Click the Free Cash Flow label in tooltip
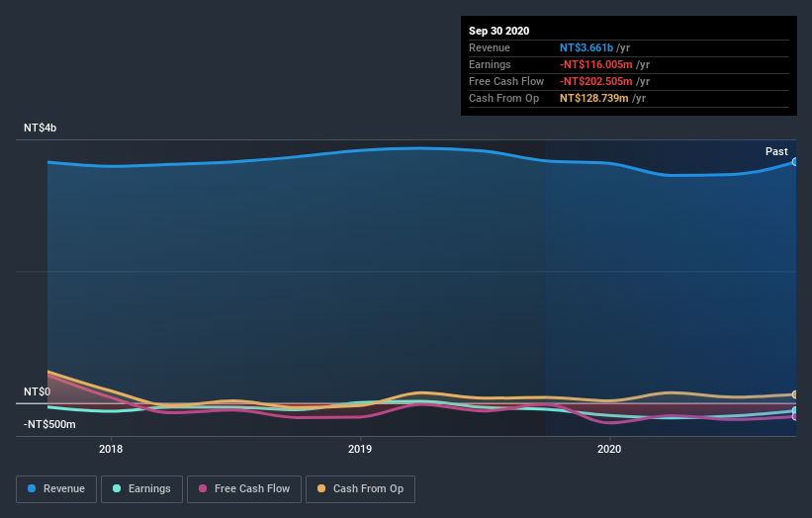This screenshot has width=812, height=518. point(506,81)
